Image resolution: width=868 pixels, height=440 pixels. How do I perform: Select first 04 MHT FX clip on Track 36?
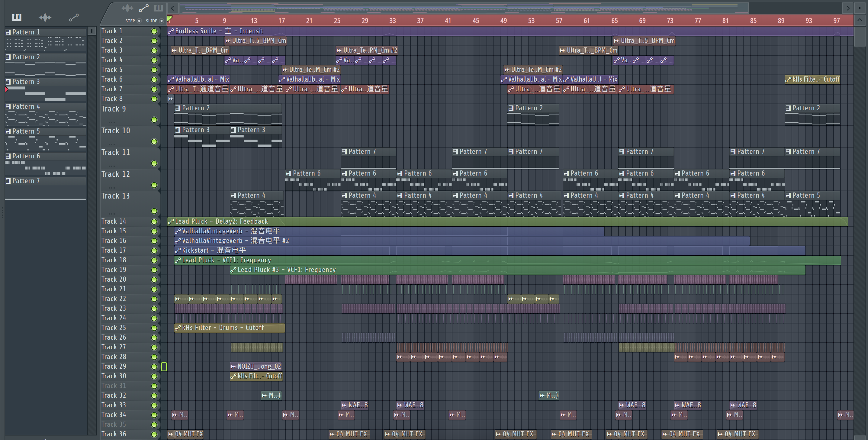coord(186,434)
